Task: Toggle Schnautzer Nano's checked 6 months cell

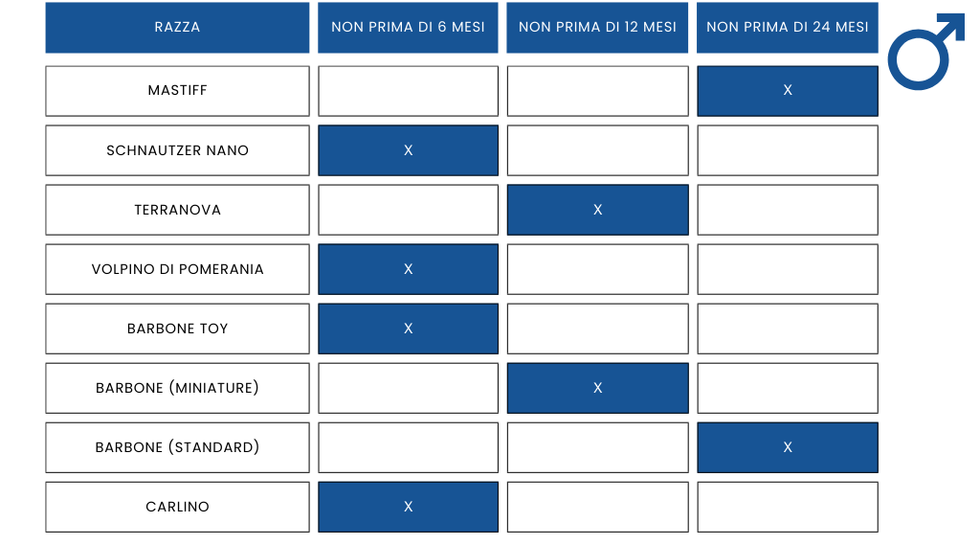Action: (x=408, y=150)
